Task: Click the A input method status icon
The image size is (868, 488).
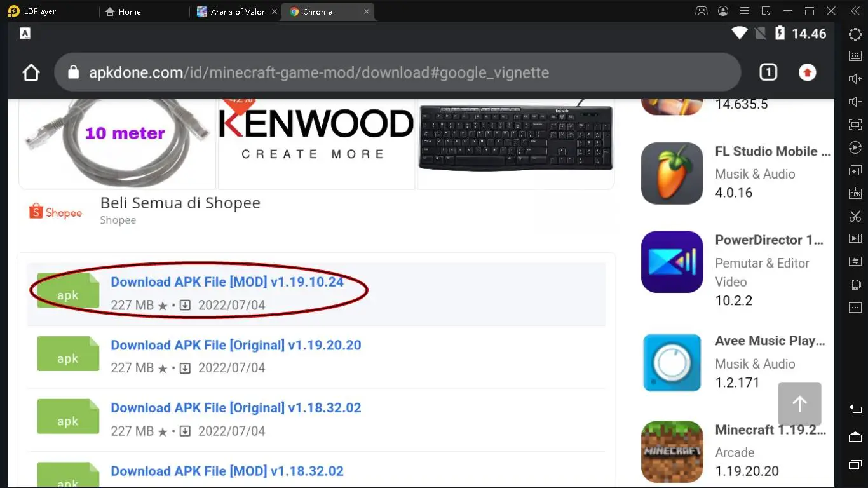Action: (x=25, y=34)
